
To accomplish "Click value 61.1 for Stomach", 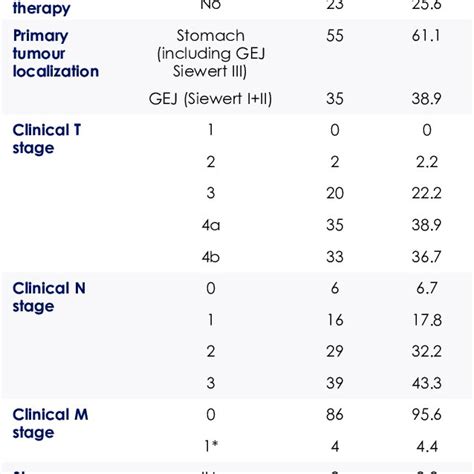I will tap(426, 36).
